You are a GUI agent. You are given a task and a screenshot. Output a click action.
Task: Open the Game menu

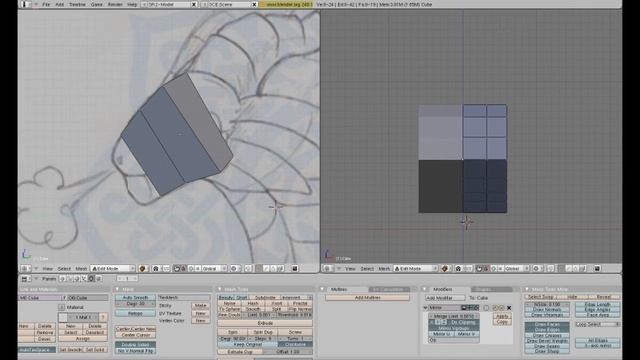[96, 4]
